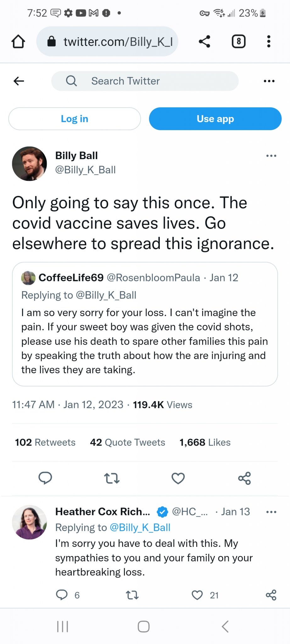Go back with Twitter's left arrow
This screenshot has width=290, height=644.
click(x=19, y=81)
